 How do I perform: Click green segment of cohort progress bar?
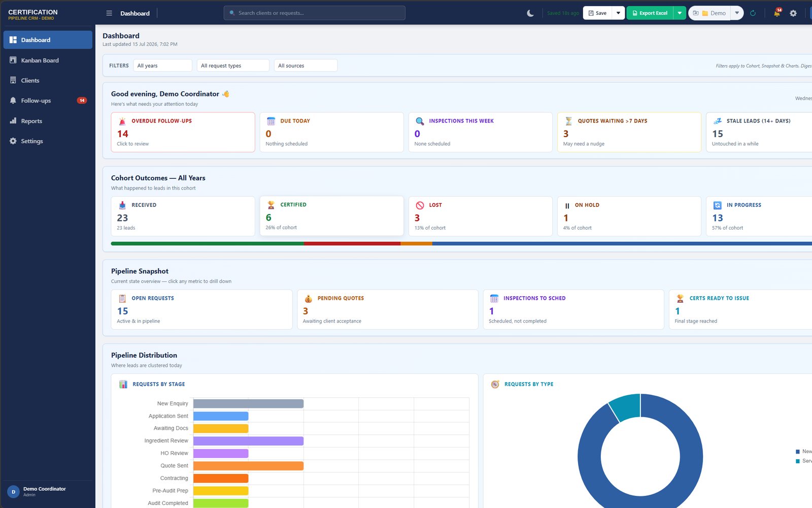click(208, 243)
